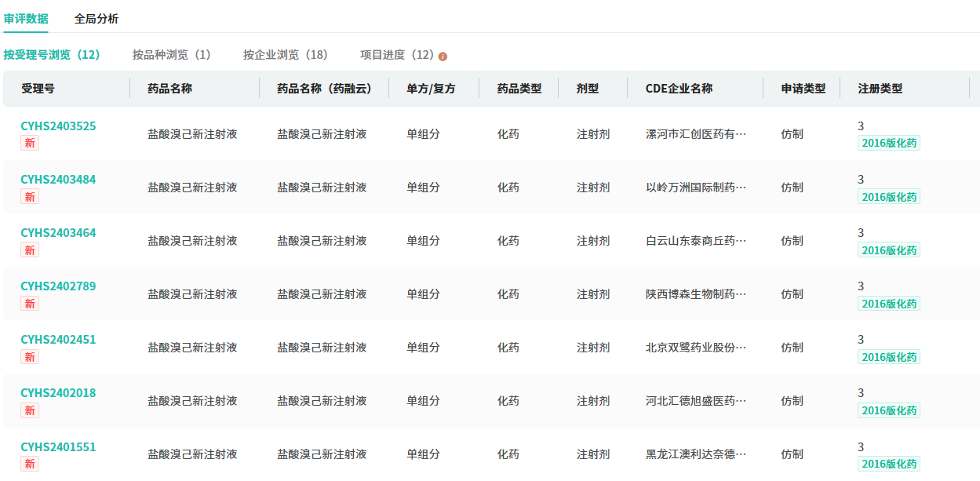Click the 新 badge under CYHS2402018

(x=30, y=410)
